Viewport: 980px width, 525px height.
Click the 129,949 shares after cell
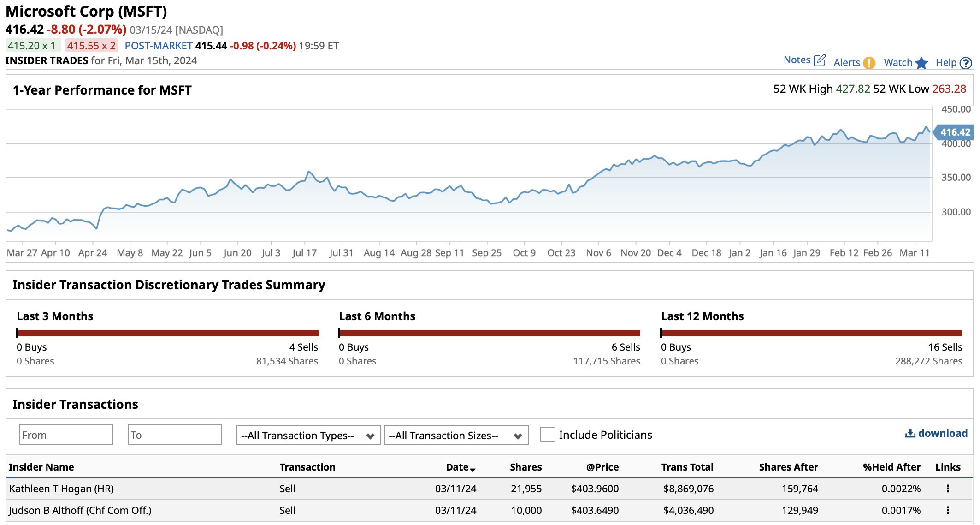coord(800,510)
